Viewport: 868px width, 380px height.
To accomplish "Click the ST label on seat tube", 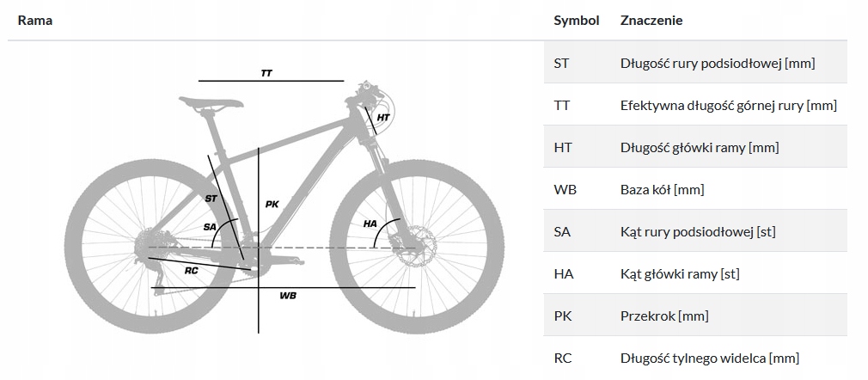I will 211,199.
